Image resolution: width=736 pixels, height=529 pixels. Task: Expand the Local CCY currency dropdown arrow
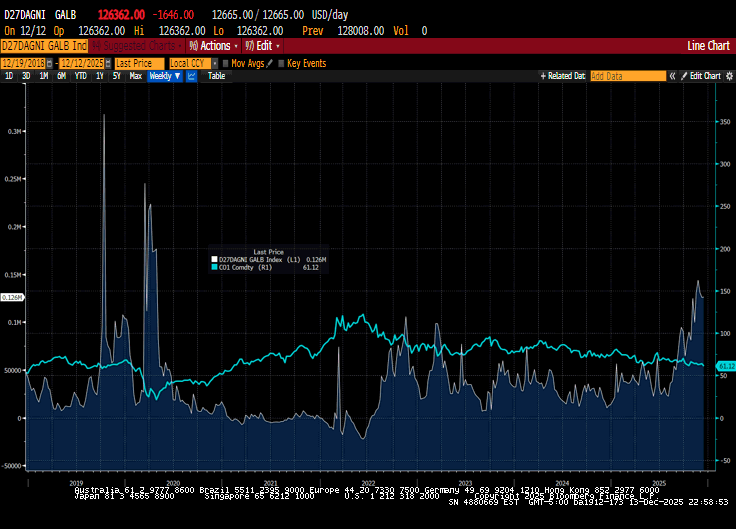coord(215,63)
